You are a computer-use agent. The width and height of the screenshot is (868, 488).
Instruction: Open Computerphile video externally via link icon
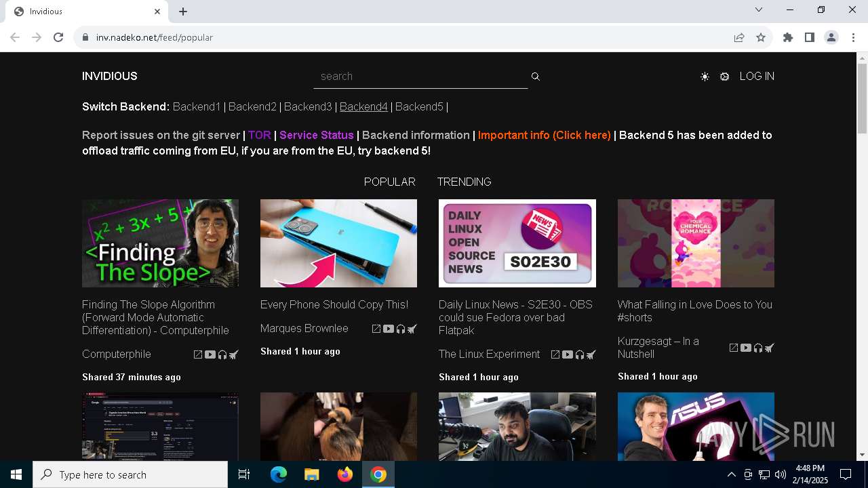coord(198,354)
